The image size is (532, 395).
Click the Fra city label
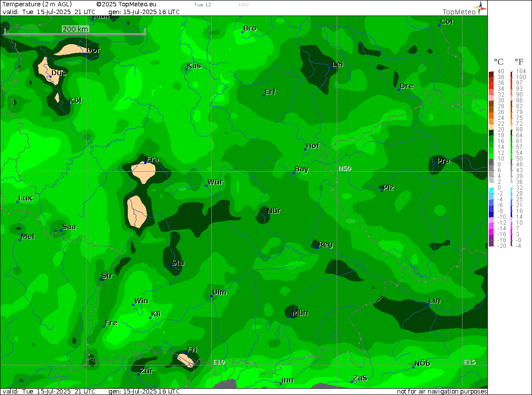pyautogui.click(x=153, y=160)
